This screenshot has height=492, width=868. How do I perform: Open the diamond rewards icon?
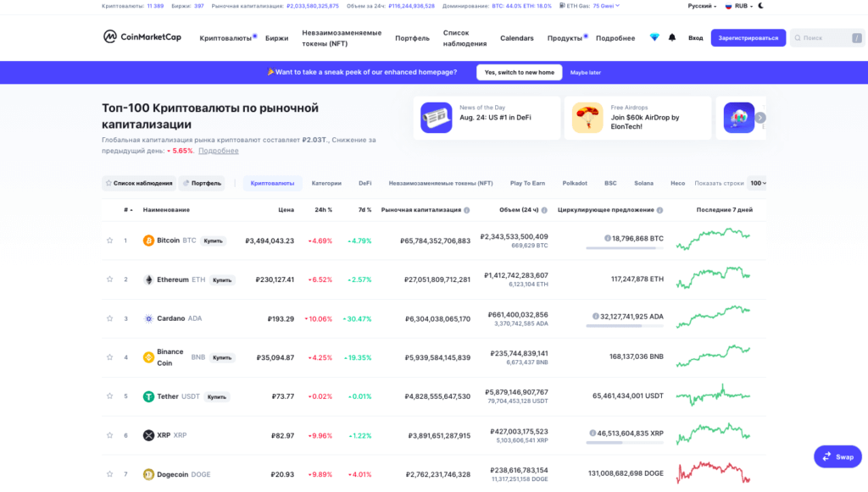654,38
